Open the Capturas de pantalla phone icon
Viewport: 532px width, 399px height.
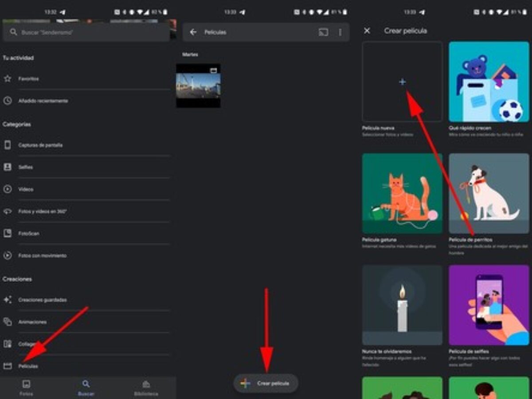pos(8,145)
